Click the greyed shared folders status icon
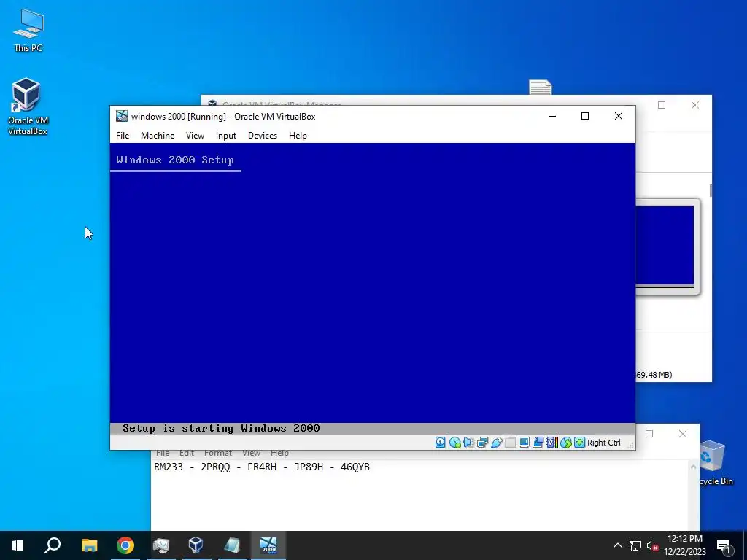Image resolution: width=747 pixels, height=560 pixels. [510, 443]
